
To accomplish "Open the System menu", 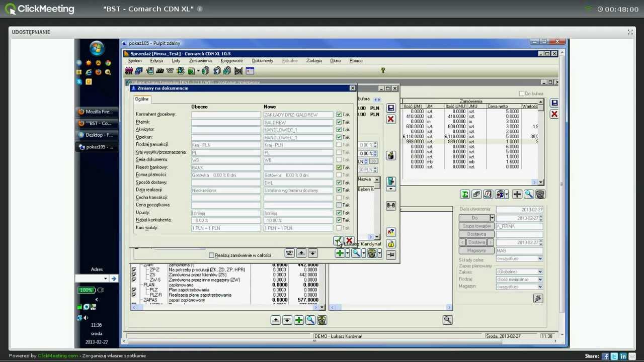I will tap(134, 61).
